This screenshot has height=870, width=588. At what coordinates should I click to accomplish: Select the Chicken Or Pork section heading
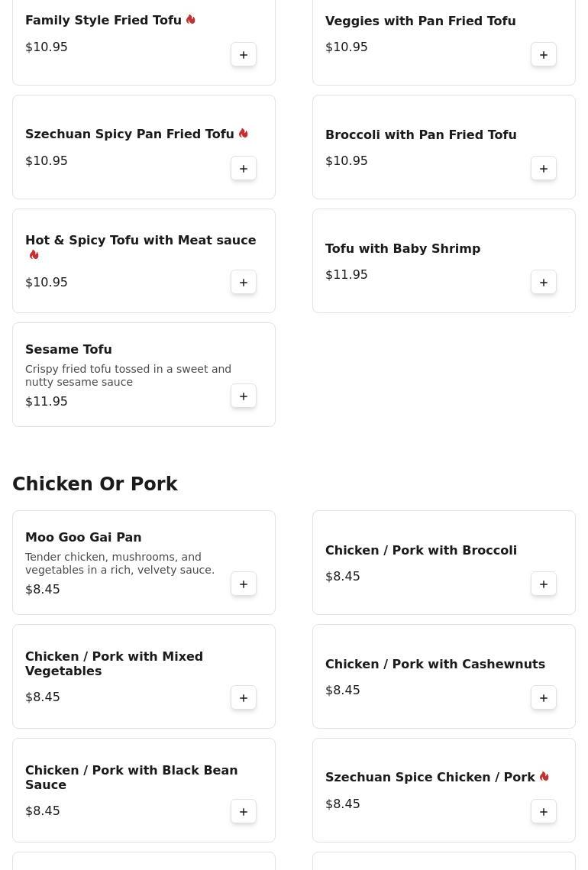tap(95, 484)
